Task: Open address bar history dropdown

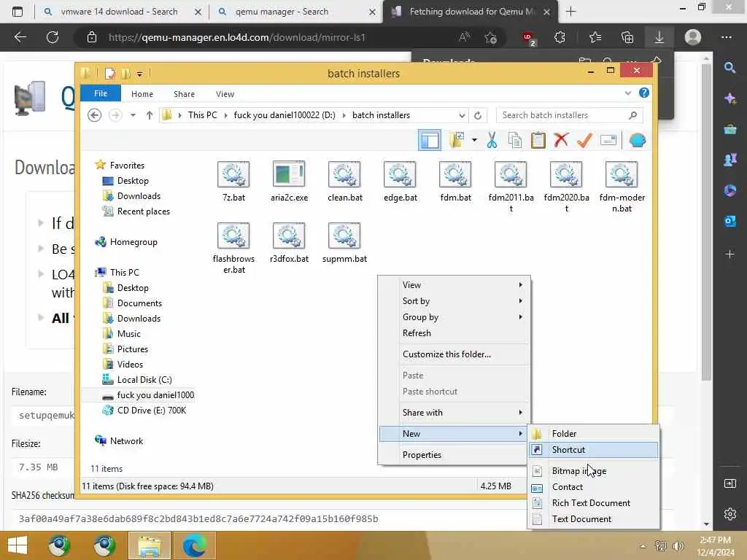Action: pyautogui.click(x=462, y=115)
